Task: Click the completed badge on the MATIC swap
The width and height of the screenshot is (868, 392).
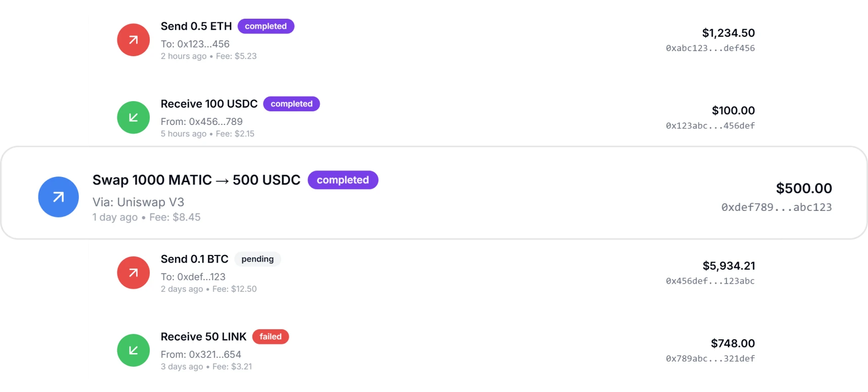Action: (x=342, y=180)
